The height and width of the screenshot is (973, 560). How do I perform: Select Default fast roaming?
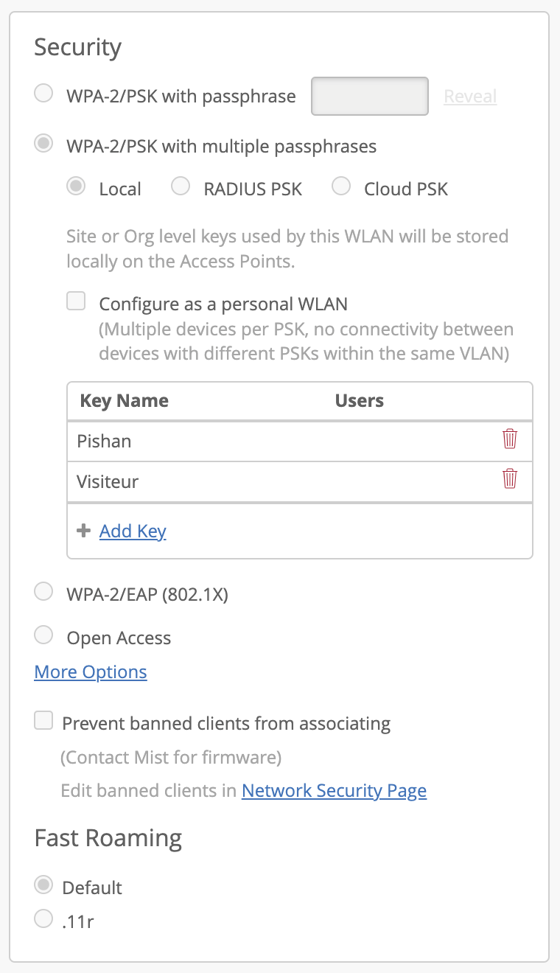click(x=44, y=885)
